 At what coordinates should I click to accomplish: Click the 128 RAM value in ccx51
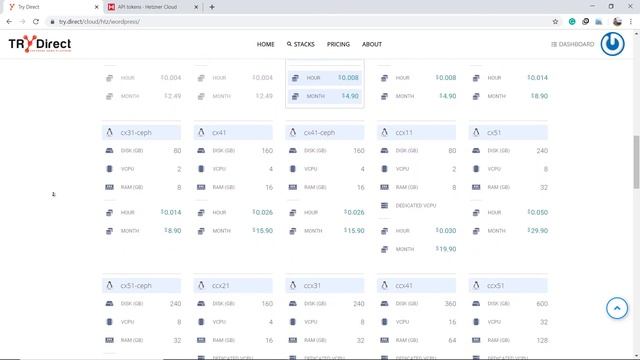(x=542, y=340)
